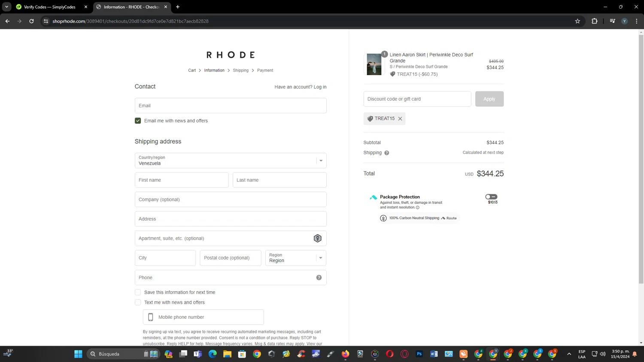The image size is (644, 362).
Task: Open the tab search dropdown arrow
Action: [6, 7]
